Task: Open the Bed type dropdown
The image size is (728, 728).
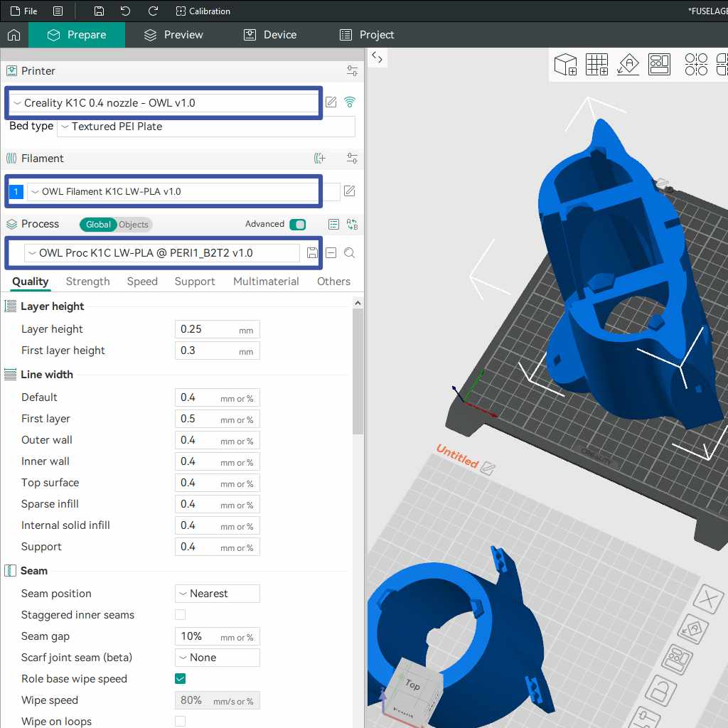Action: [x=205, y=127]
